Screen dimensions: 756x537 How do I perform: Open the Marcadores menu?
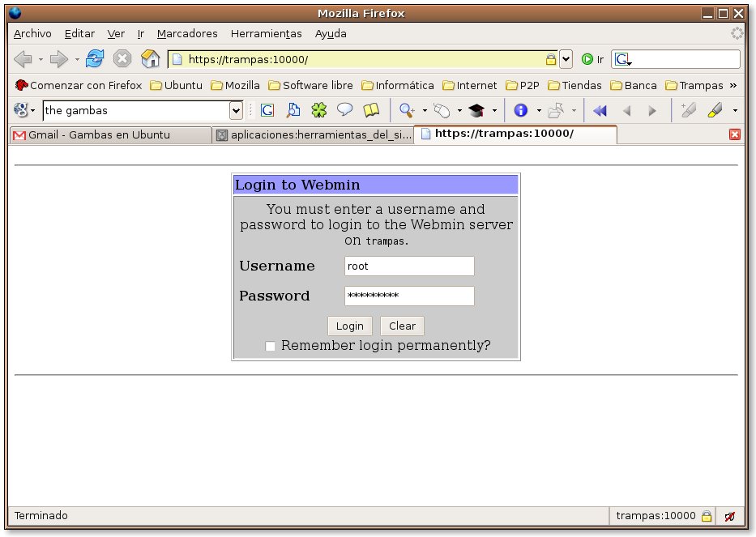187,34
